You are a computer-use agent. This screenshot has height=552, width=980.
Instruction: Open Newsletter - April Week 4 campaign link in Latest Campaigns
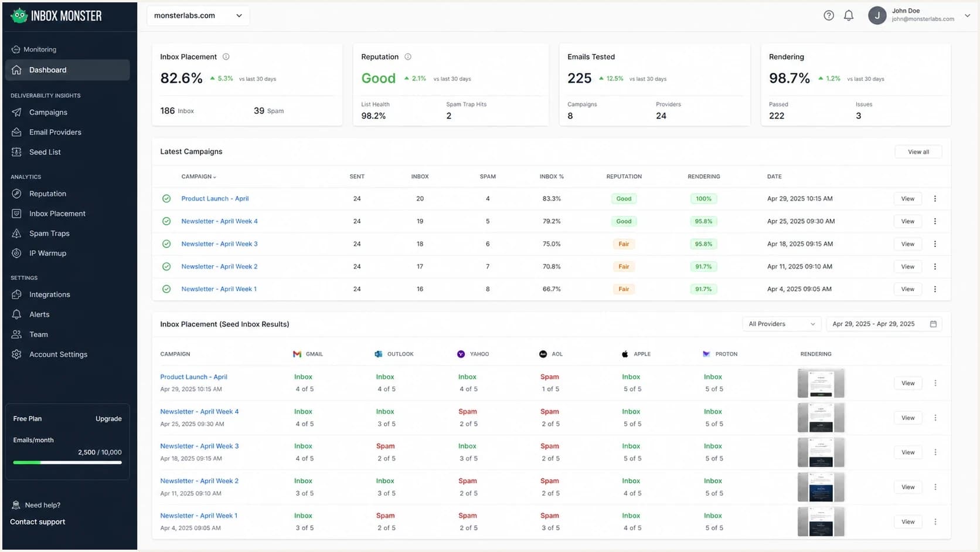click(219, 221)
